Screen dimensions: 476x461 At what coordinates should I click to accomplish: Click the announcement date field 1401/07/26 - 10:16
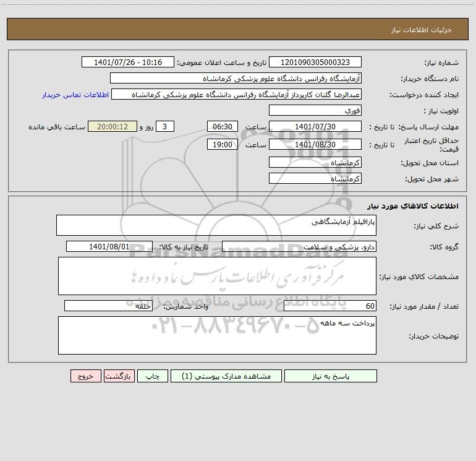pyautogui.click(x=128, y=62)
